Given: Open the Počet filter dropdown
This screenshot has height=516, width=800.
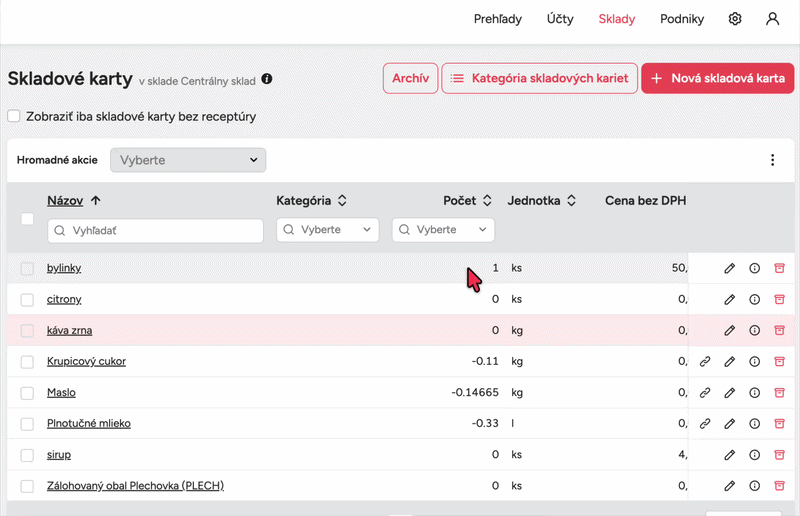Looking at the screenshot, I should click(x=443, y=230).
